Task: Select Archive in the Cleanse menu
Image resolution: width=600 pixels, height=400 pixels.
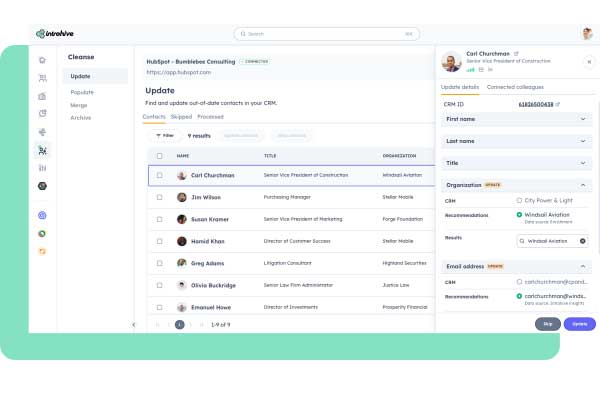Action: coord(81,118)
